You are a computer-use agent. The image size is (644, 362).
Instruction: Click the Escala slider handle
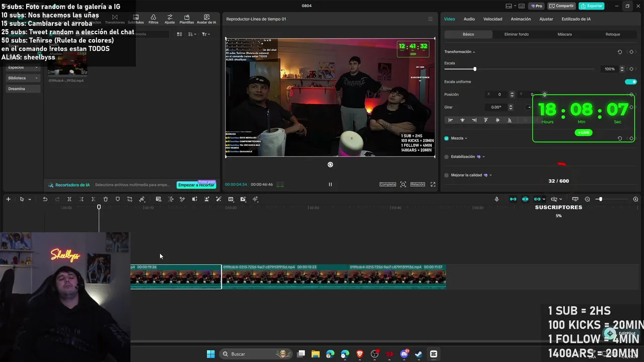pyautogui.click(x=474, y=69)
